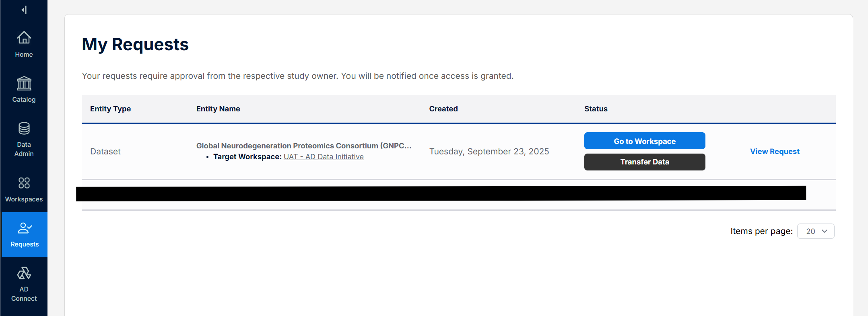Select the Requests person-check icon
The height and width of the screenshot is (316, 868).
(x=25, y=228)
